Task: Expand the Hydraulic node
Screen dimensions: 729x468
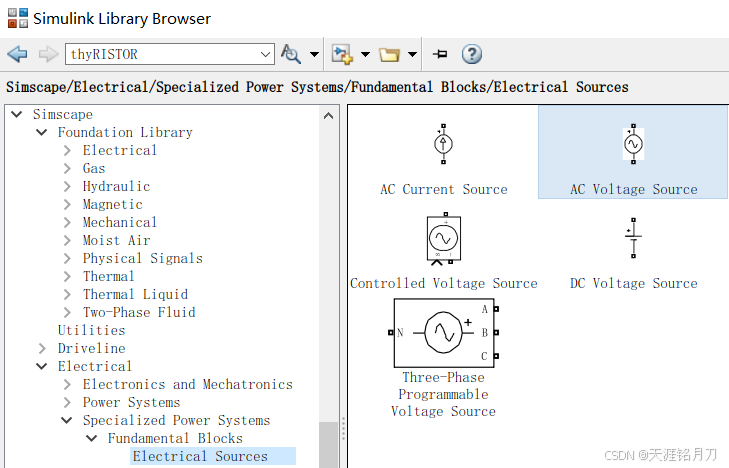Action: click(x=67, y=187)
